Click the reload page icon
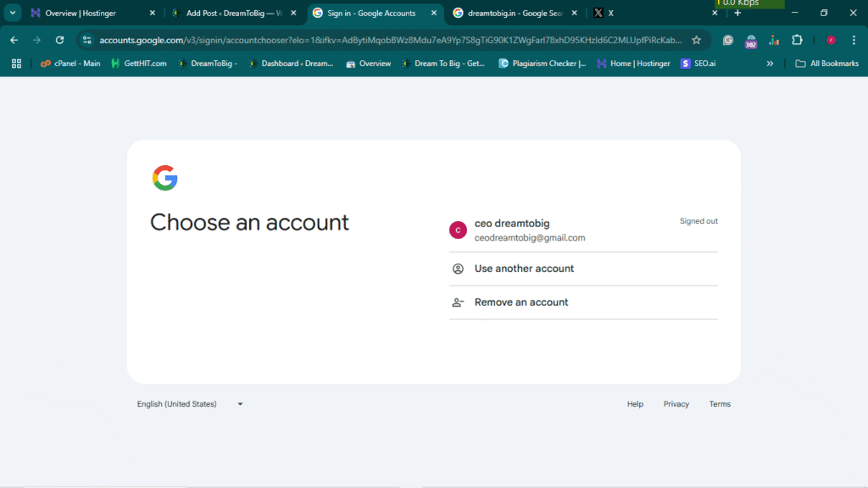This screenshot has width=868, height=488. coord(59,40)
